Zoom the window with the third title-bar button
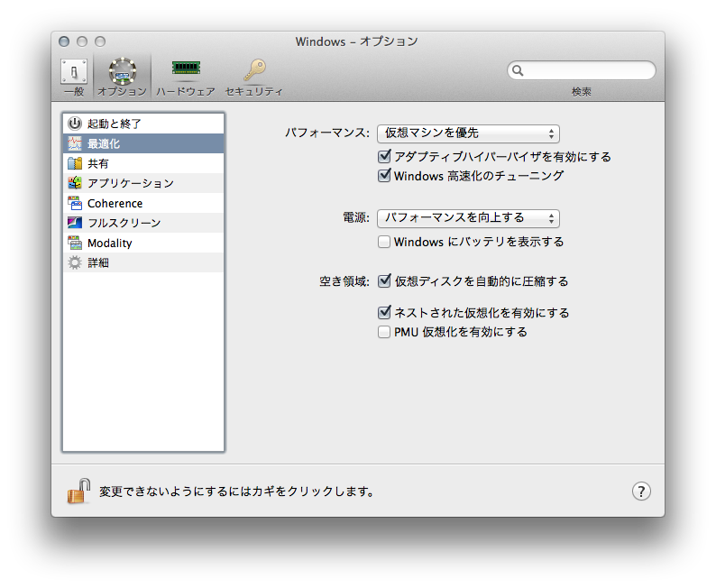This screenshot has height=588, width=716. click(x=100, y=41)
